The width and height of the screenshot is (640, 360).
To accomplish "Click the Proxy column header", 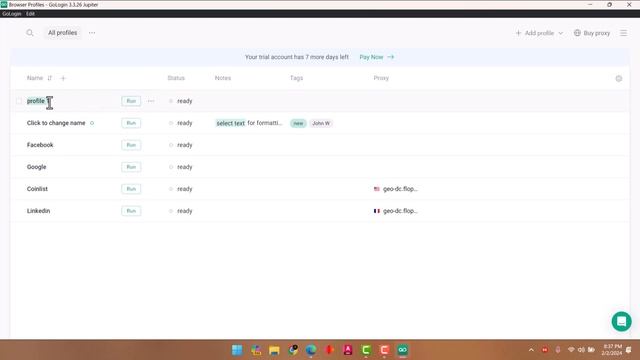I will coord(381,78).
